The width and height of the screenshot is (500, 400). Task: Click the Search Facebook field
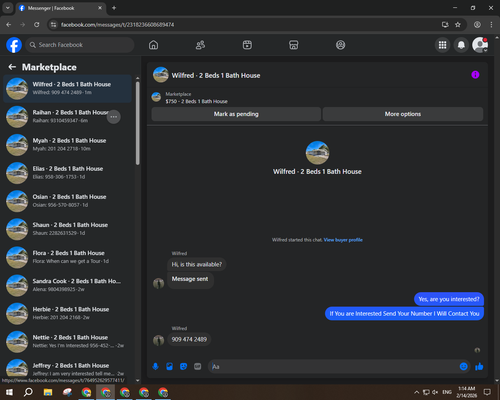[x=80, y=45]
